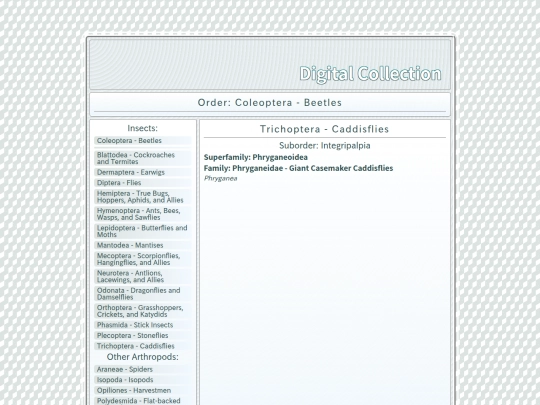This screenshot has width=540, height=405.
Task: Click Family: Phryganeidae - Giant Casemaker Caddisflies
Action: pyautogui.click(x=298, y=168)
